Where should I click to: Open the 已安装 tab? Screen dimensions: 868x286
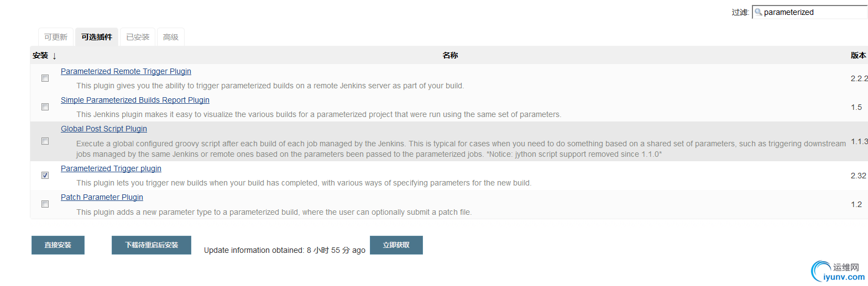138,37
